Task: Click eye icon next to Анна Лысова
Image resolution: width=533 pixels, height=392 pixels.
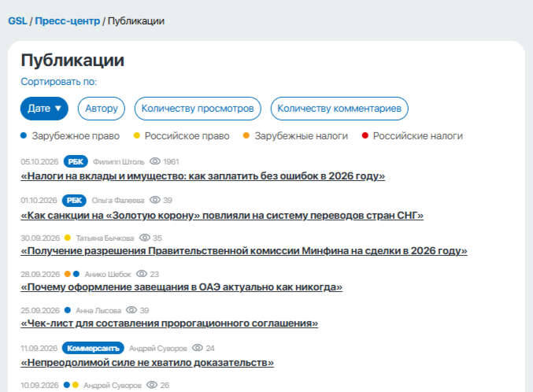Action: (x=131, y=310)
